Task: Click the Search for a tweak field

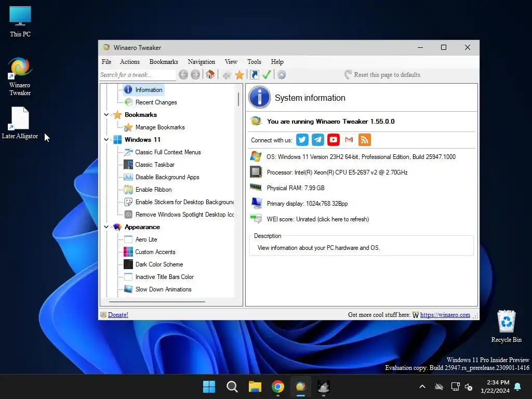Action: (x=137, y=75)
